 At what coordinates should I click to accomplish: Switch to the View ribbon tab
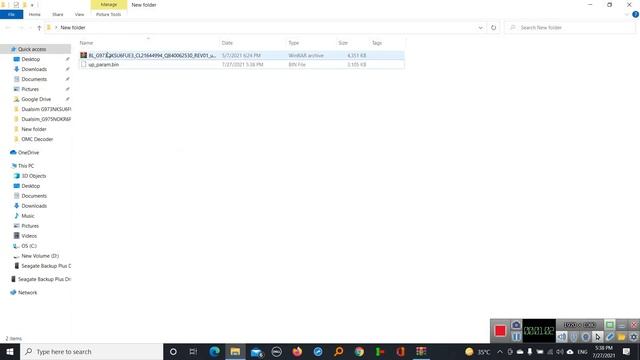pyautogui.click(x=79, y=14)
